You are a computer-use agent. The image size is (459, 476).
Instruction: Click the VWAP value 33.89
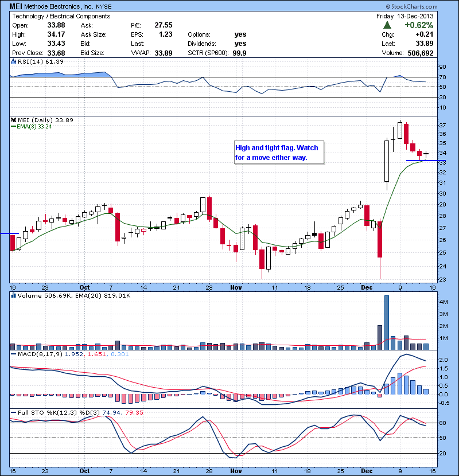tap(164, 53)
